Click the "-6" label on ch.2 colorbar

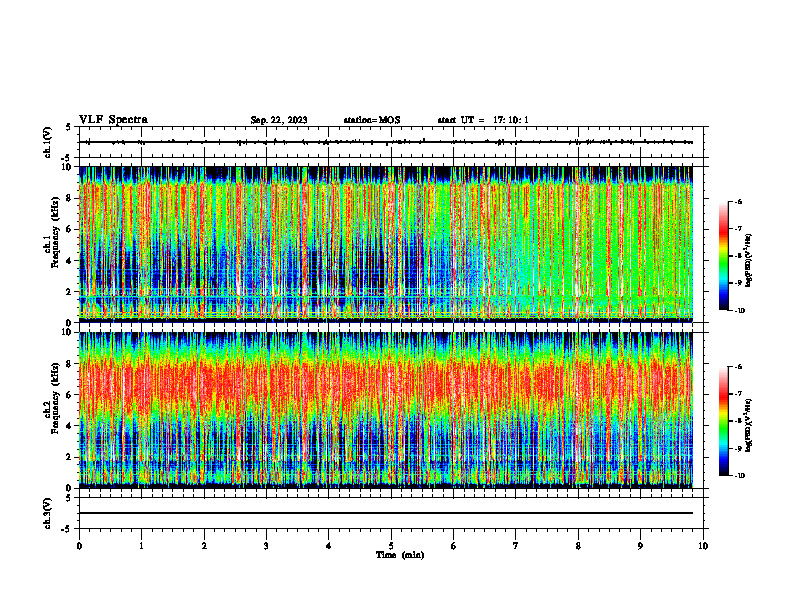[x=738, y=367]
